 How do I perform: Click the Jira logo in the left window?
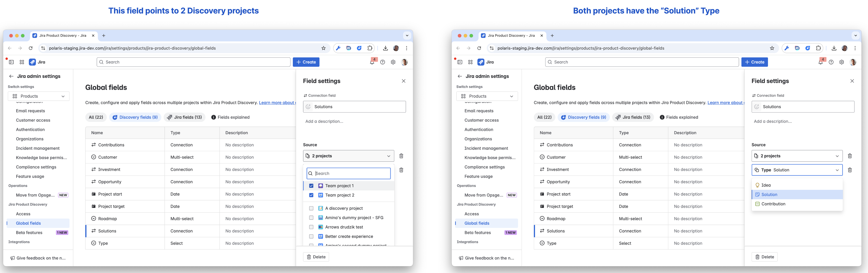point(37,62)
